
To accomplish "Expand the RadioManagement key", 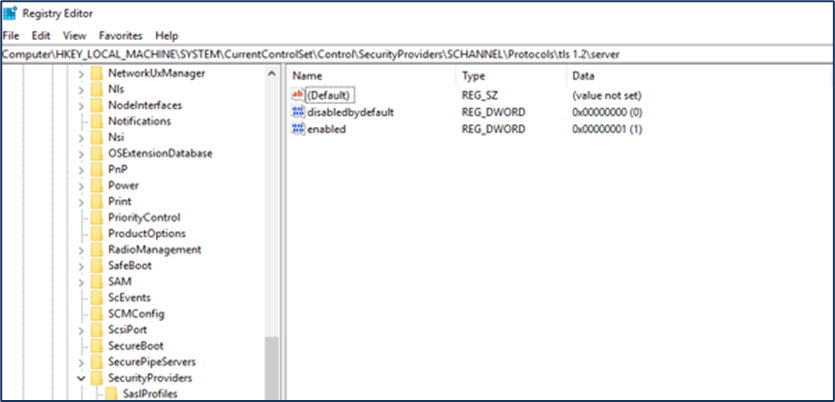I will (81, 250).
